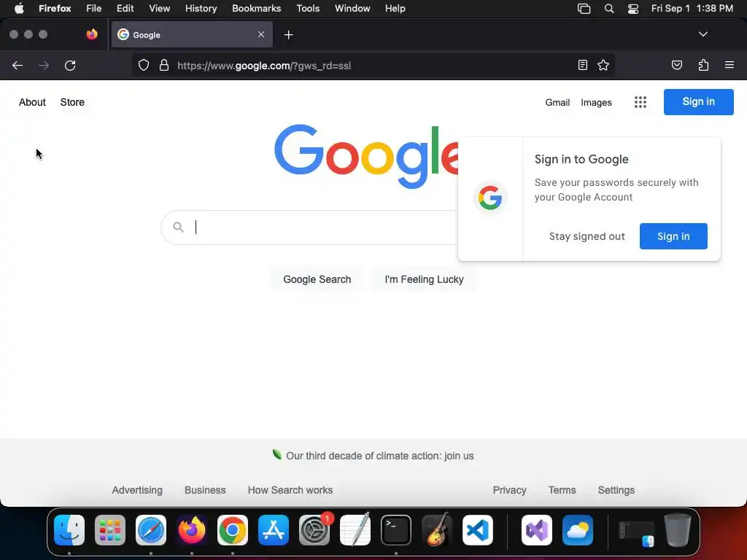The width and height of the screenshot is (747, 560).
Task: Open Firefox extensions puzzle icon
Action: click(703, 65)
